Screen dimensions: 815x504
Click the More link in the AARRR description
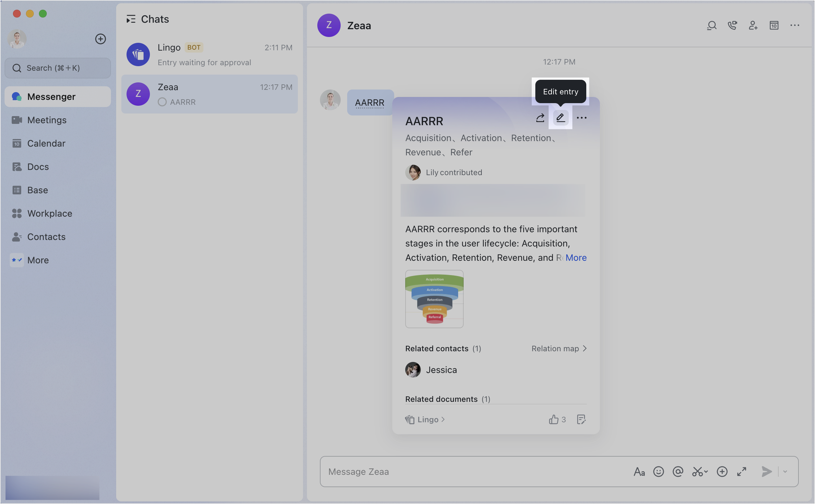point(576,258)
